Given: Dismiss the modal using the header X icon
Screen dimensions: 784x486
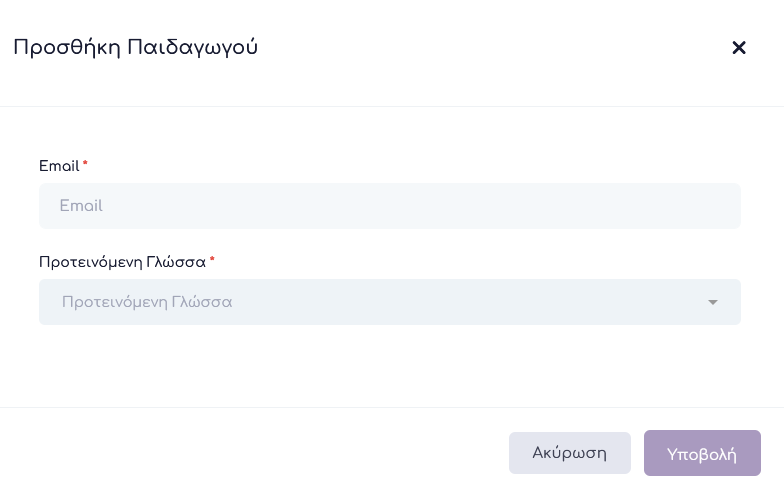Looking at the screenshot, I should 739,48.
